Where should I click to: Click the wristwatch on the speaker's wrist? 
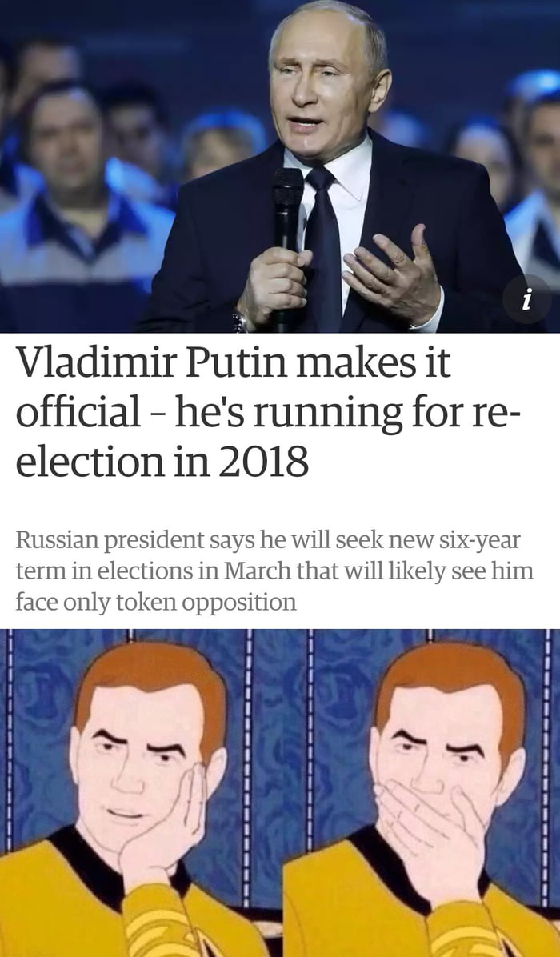pyautogui.click(x=240, y=322)
